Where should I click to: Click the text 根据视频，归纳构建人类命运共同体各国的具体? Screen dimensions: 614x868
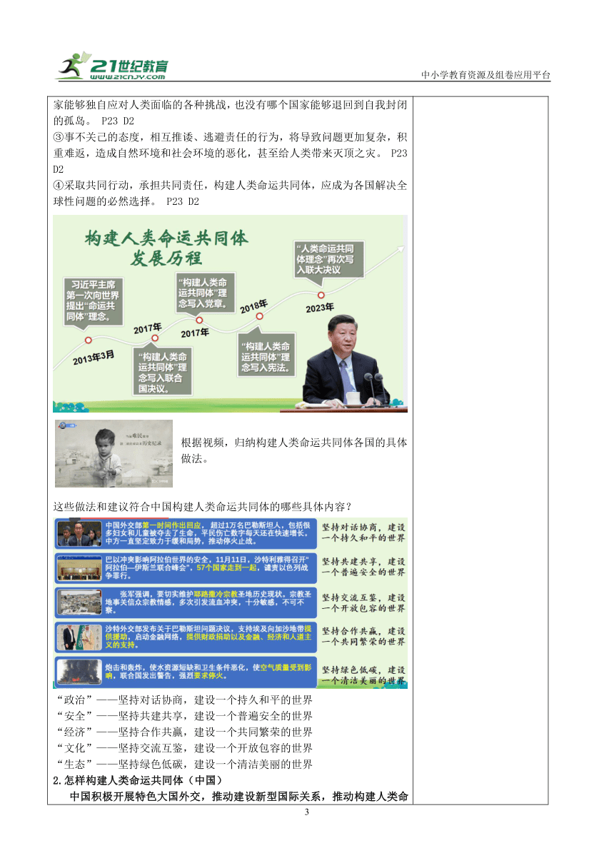pyautogui.click(x=295, y=443)
